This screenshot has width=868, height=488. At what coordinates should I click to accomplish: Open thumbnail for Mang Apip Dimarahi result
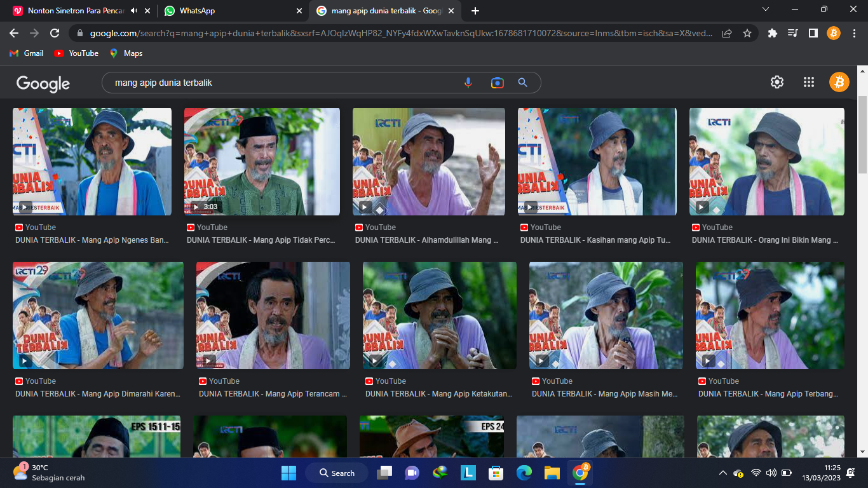click(98, 315)
